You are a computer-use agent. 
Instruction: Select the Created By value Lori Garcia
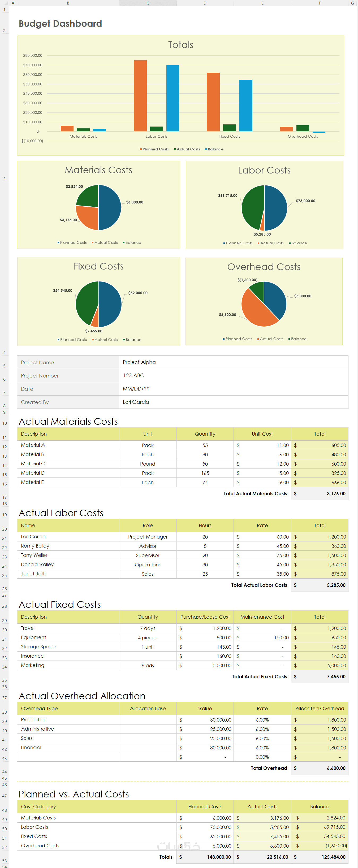pos(234,402)
